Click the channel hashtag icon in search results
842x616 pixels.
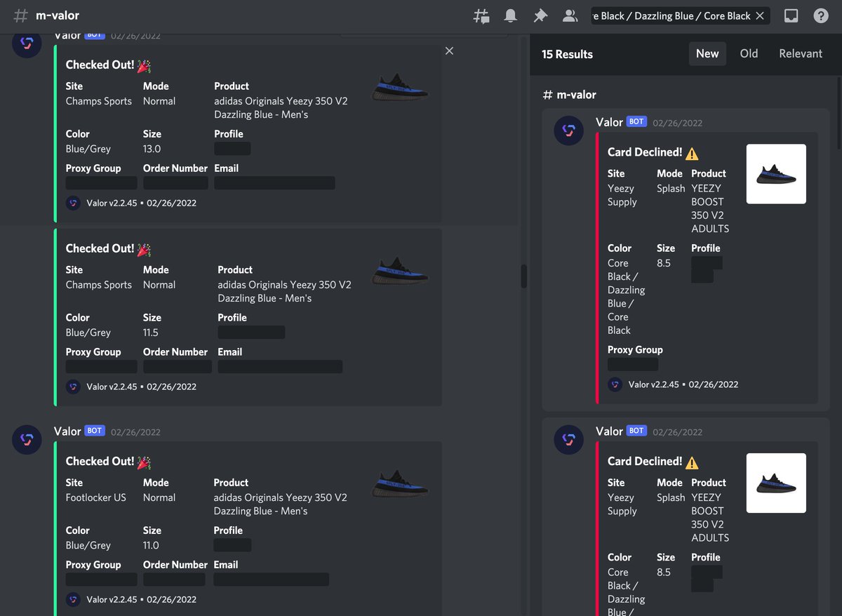click(547, 95)
